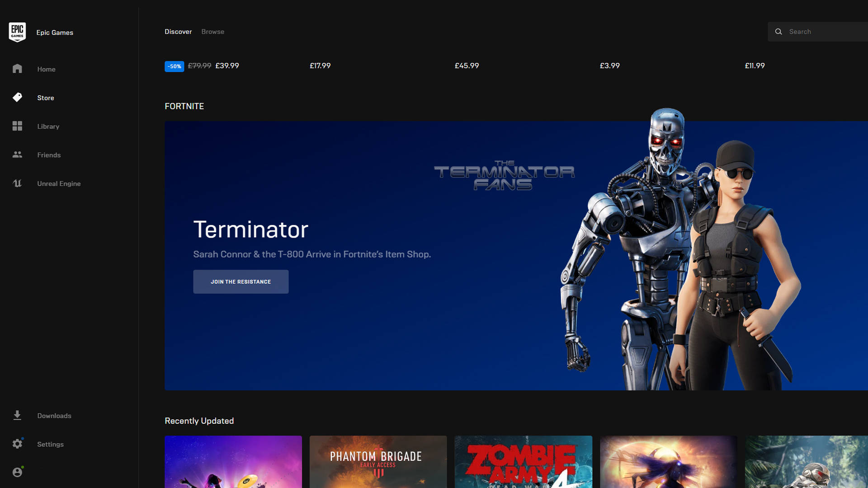Click the Recently Updated heading

(x=199, y=421)
